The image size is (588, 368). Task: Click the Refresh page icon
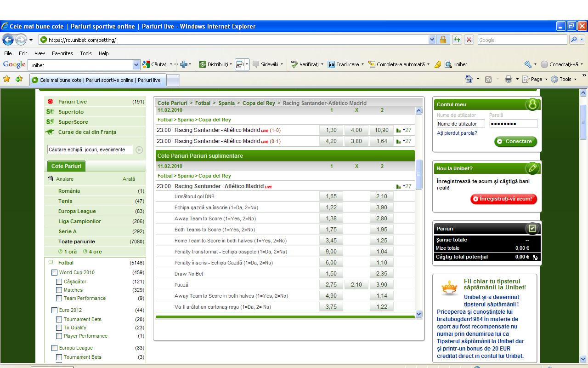point(457,40)
